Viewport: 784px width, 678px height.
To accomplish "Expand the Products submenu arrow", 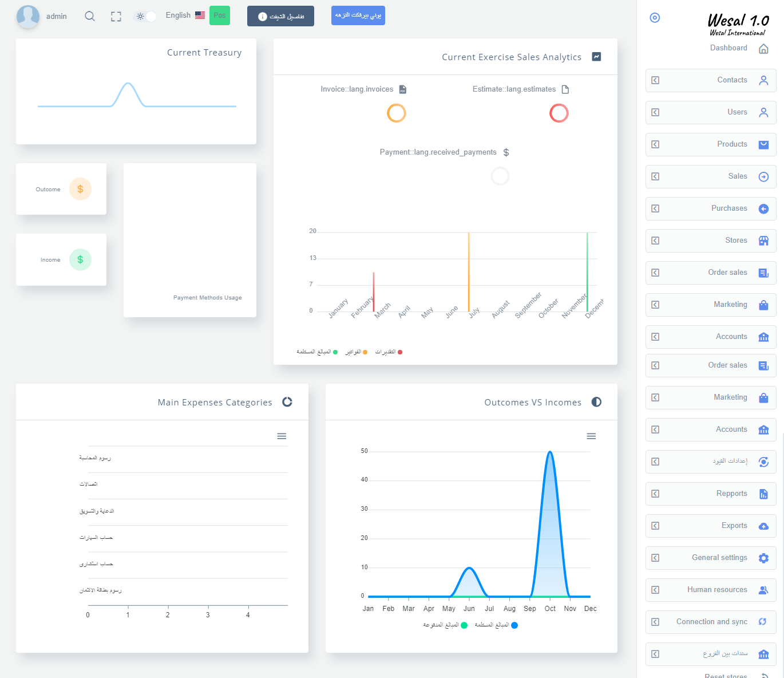I will (656, 145).
